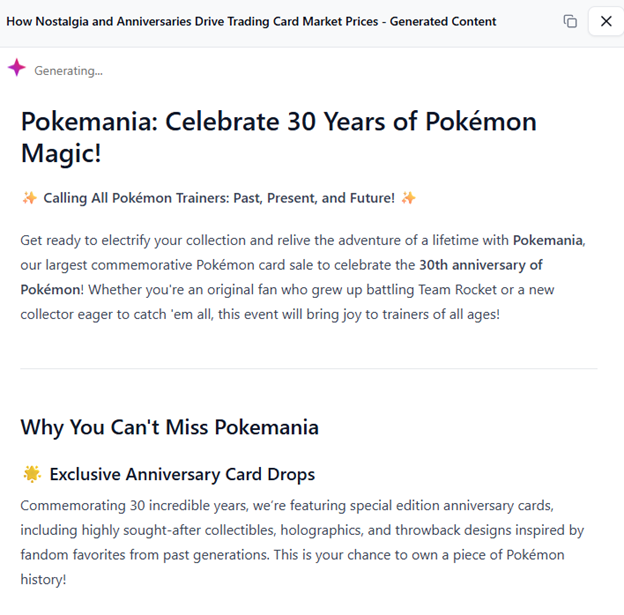Close the Generated Content panel
Screen dimensions: 624x615
coord(606,21)
